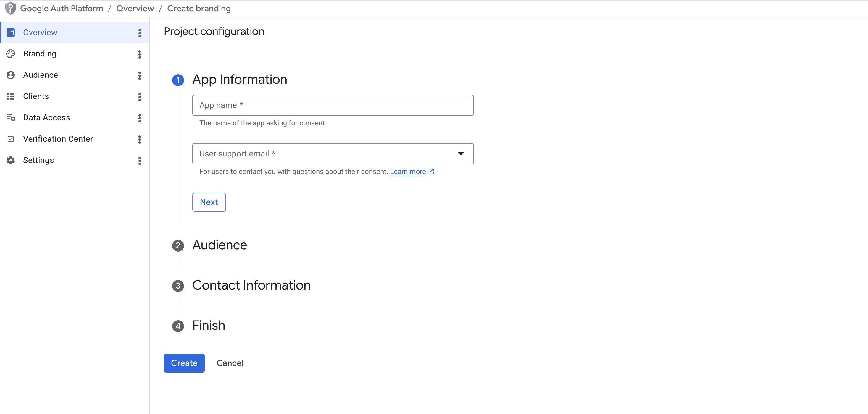
Task: Open the Audience sidebar item
Action: [x=75, y=75]
